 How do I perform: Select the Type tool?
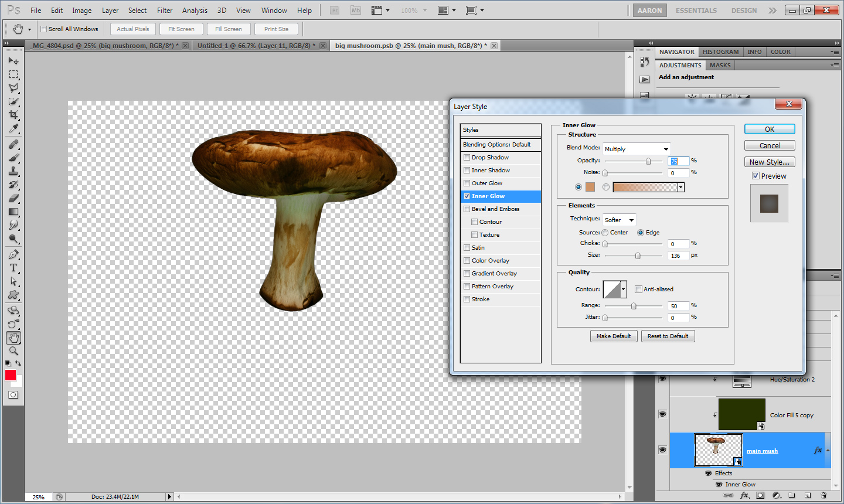tap(13, 268)
